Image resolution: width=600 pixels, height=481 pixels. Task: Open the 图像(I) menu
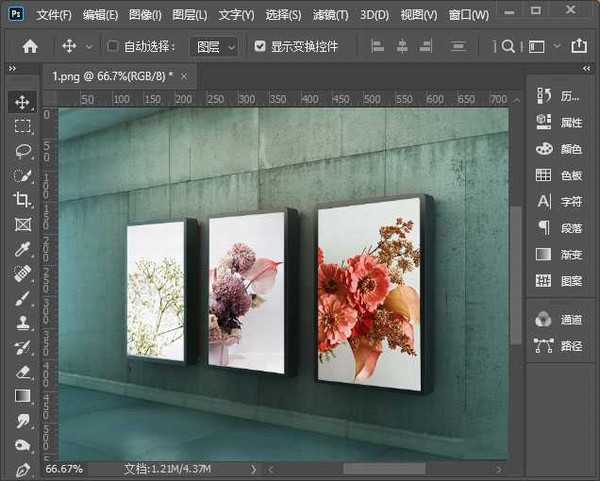click(x=145, y=15)
